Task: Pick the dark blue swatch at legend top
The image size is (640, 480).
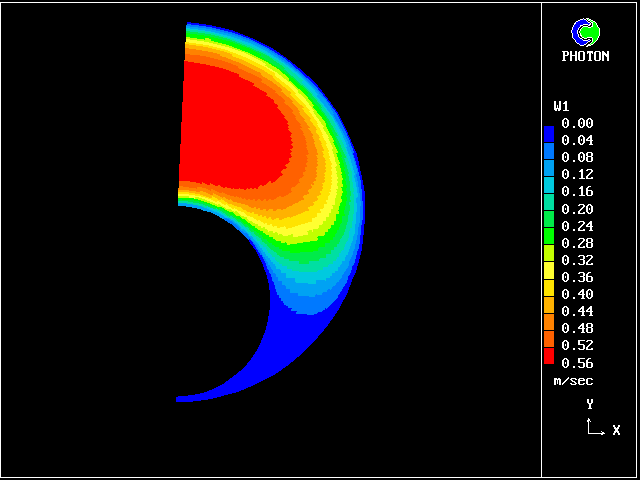Action: [548, 131]
